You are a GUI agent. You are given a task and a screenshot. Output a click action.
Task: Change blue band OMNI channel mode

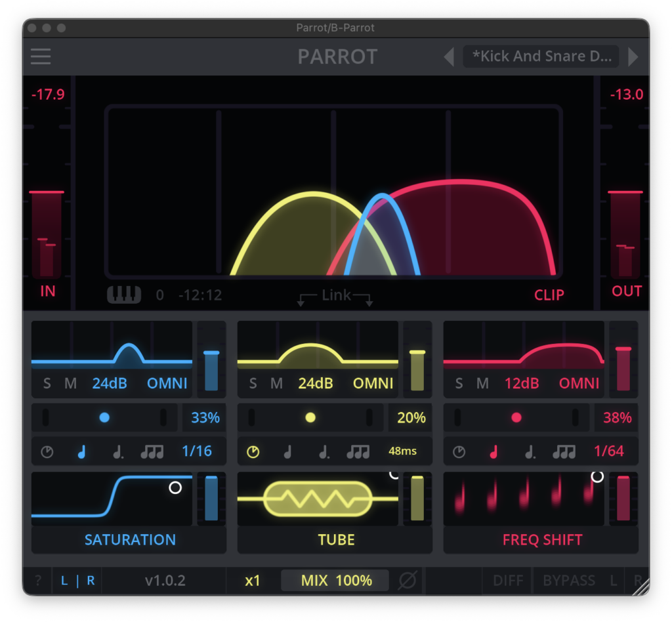pyautogui.click(x=167, y=383)
